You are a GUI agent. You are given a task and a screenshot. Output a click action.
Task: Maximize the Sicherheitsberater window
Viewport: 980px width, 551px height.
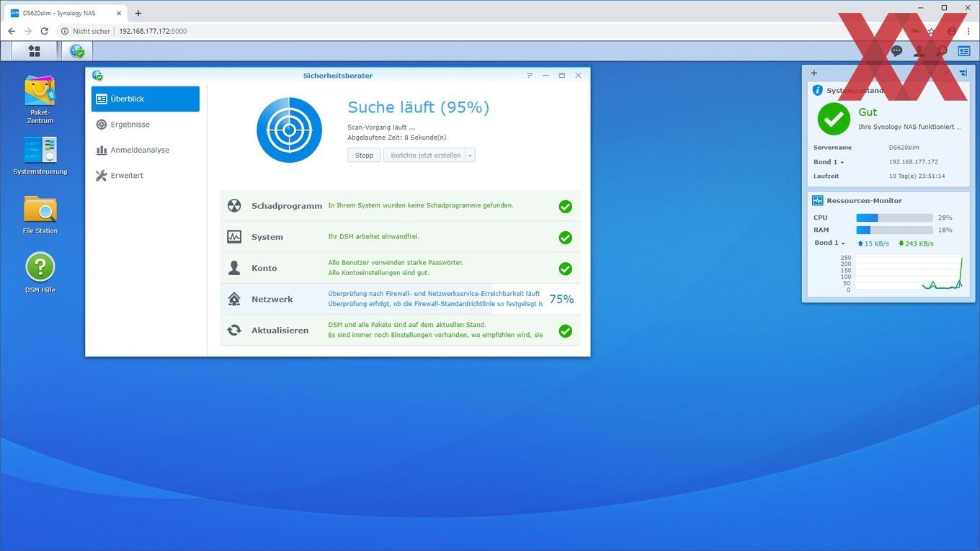tap(561, 76)
